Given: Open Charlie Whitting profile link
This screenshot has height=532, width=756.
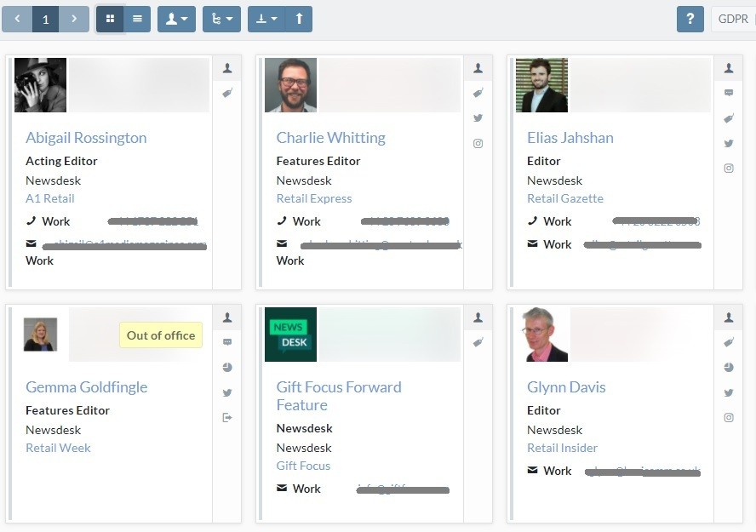Looking at the screenshot, I should click(x=330, y=138).
